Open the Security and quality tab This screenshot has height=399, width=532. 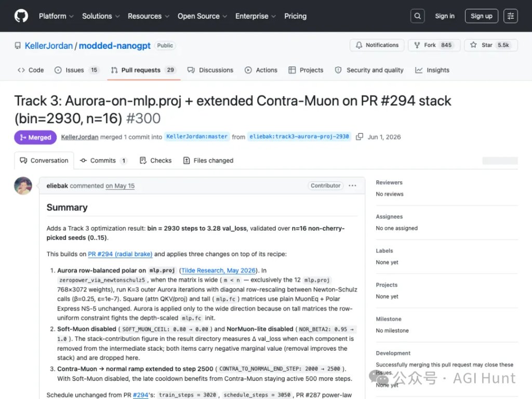pyautogui.click(x=369, y=70)
